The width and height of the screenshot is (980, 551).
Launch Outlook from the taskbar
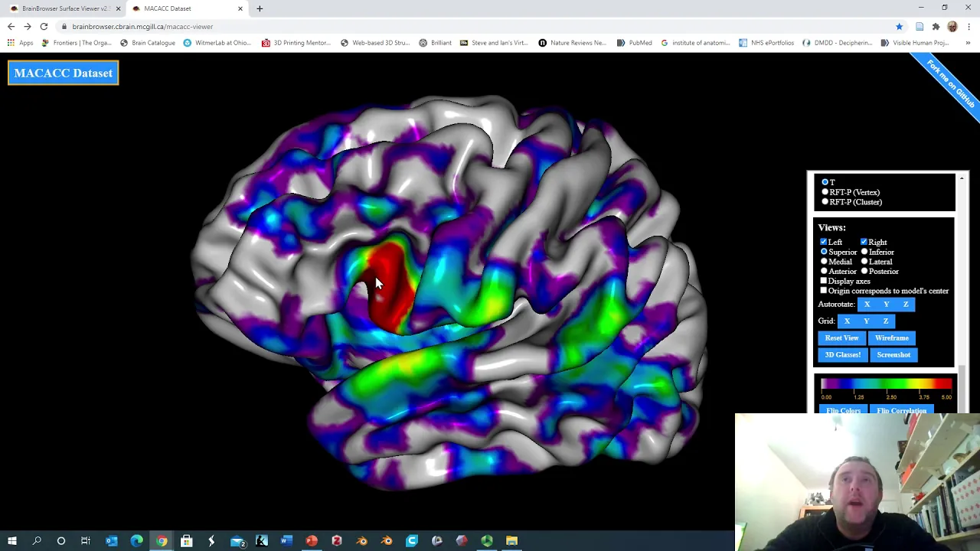point(112,541)
